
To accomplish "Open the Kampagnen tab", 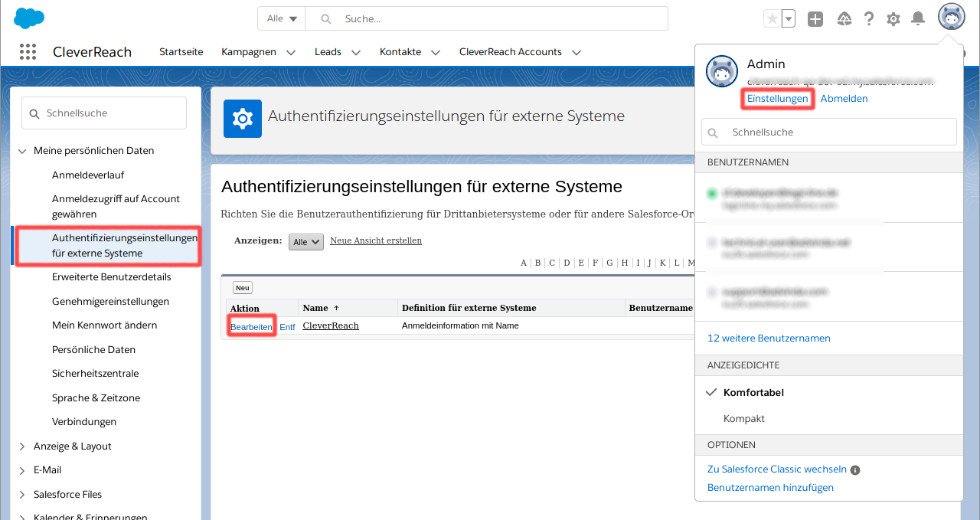I will [x=249, y=52].
